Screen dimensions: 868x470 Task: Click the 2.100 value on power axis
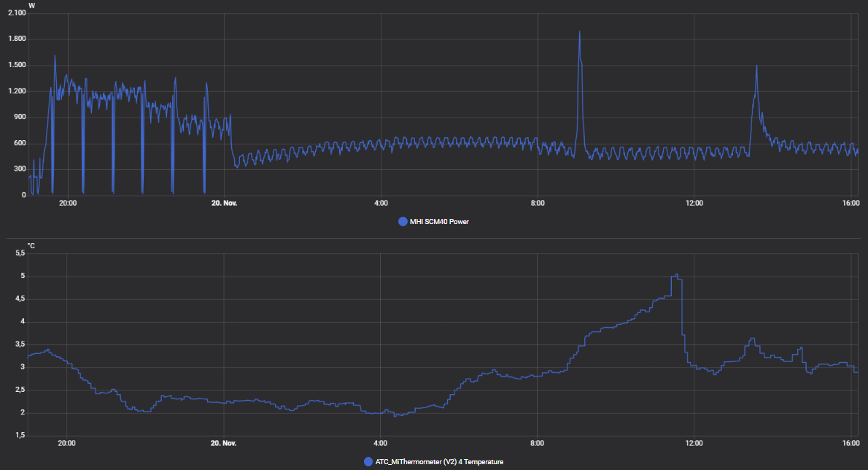pos(16,12)
